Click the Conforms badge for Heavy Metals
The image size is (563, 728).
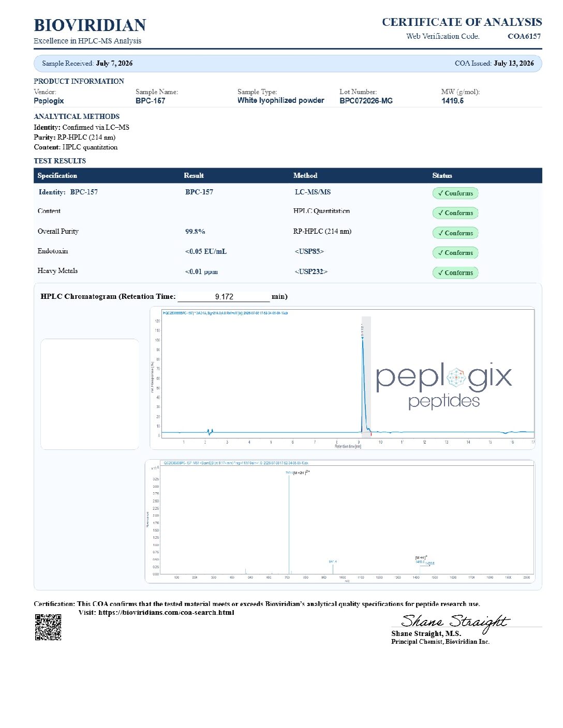tap(455, 273)
